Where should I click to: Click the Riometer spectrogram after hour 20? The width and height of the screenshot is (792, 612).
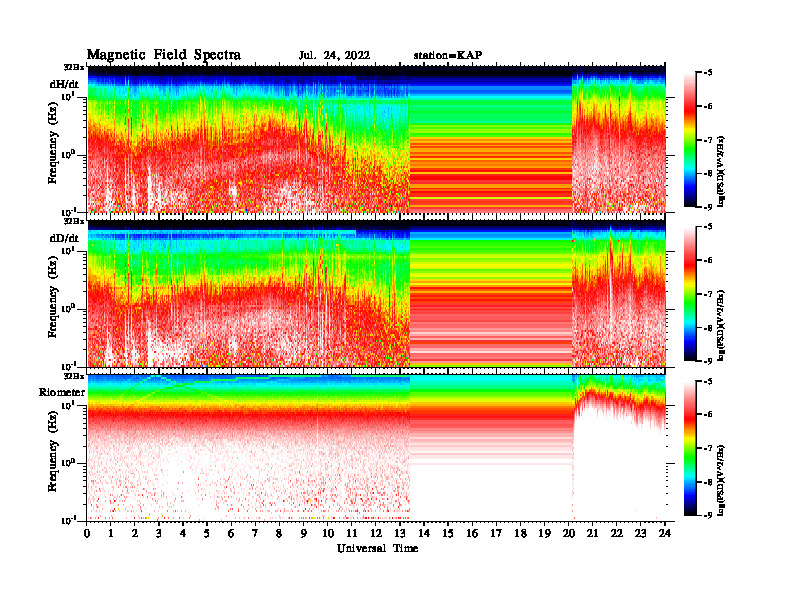click(x=619, y=448)
